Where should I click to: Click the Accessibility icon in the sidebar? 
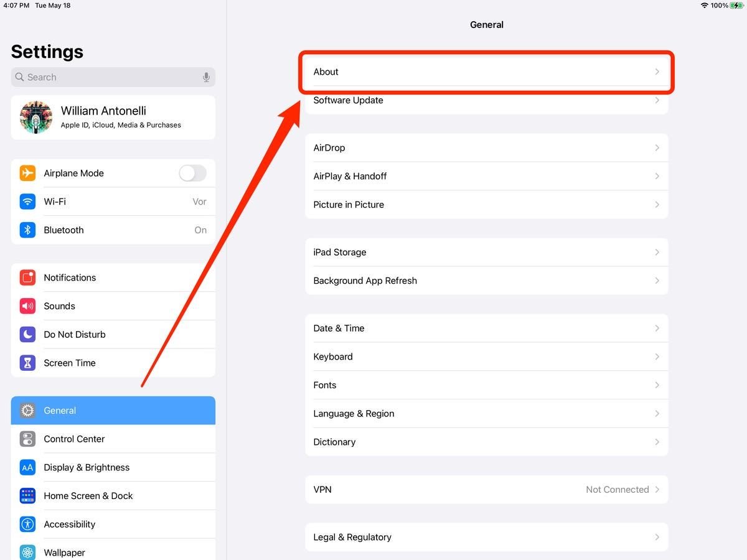tap(27, 524)
